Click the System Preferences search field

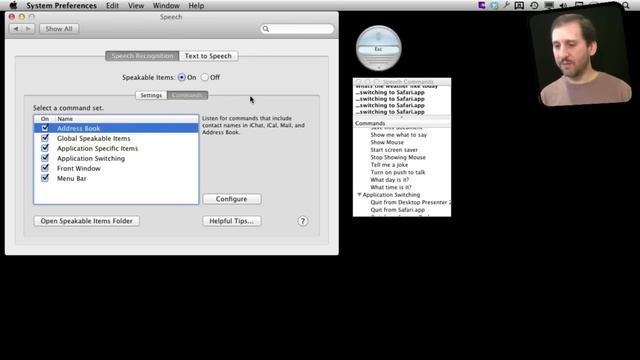coord(297,29)
